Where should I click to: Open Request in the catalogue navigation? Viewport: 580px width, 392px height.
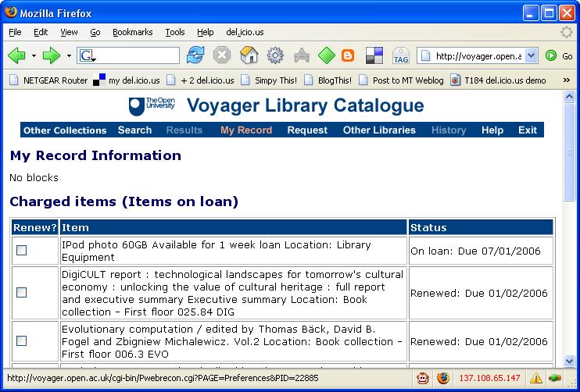307,130
